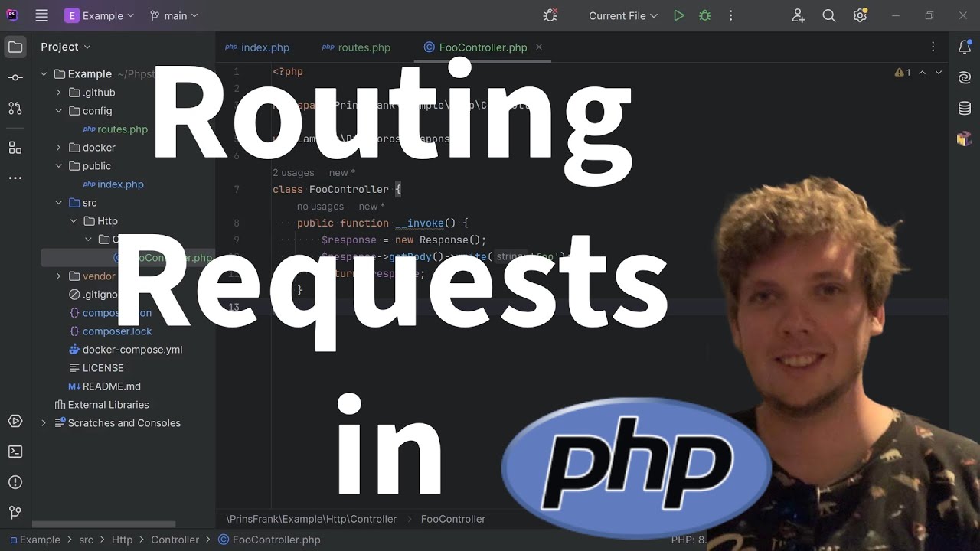
Task: Collapse the config folder
Action: point(59,111)
